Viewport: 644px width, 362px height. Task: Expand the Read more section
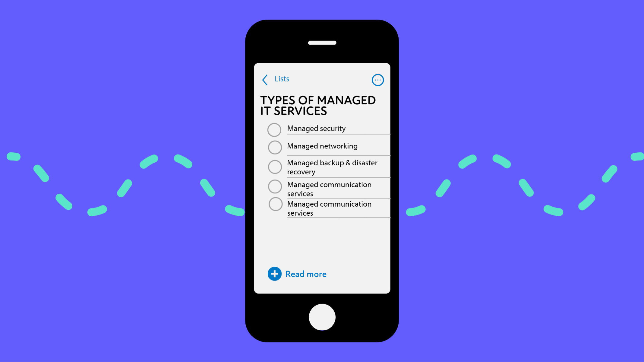click(297, 274)
